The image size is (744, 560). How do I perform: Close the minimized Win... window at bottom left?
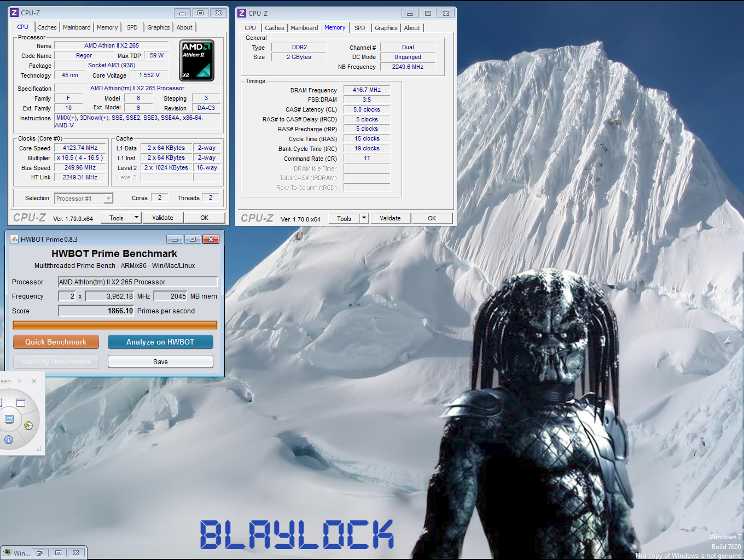point(77,553)
